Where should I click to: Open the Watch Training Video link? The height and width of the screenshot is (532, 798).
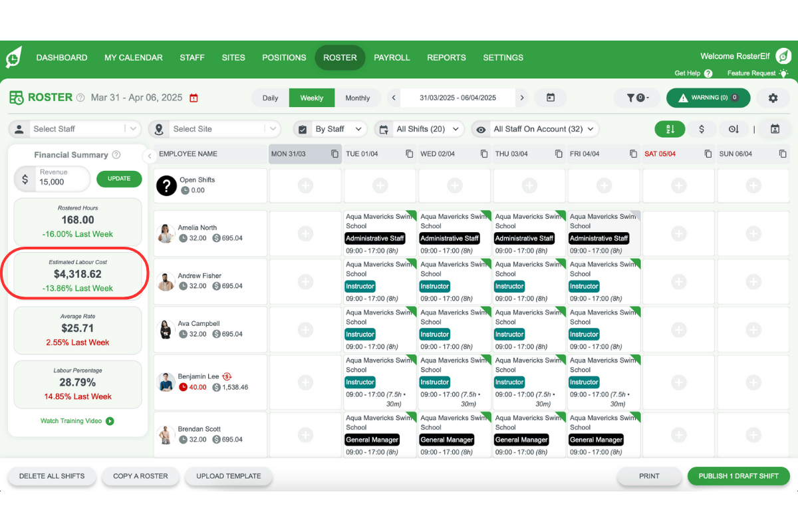(x=77, y=421)
